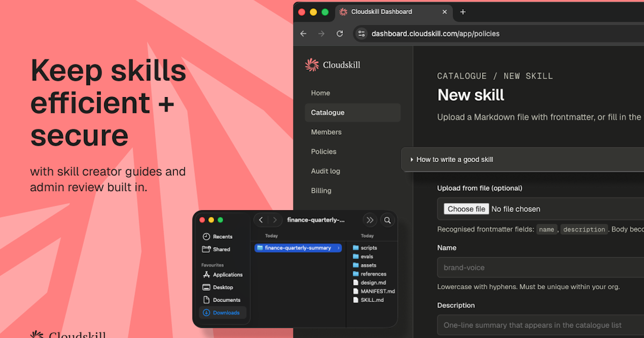The width and height of the screenshot is (644, 338).
Task: Click the "No file chosen" text
Action: (516, 209)
